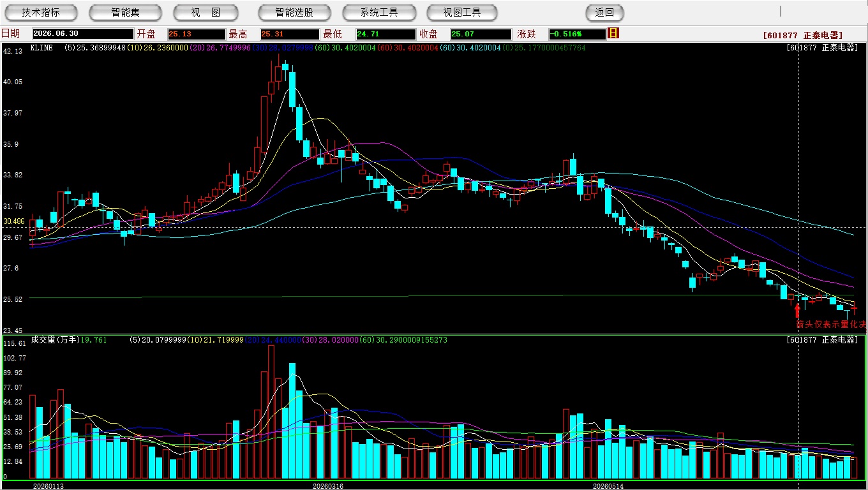Click the 系统工具 button
The image size is (868, 490).
[x=379, y=12]
